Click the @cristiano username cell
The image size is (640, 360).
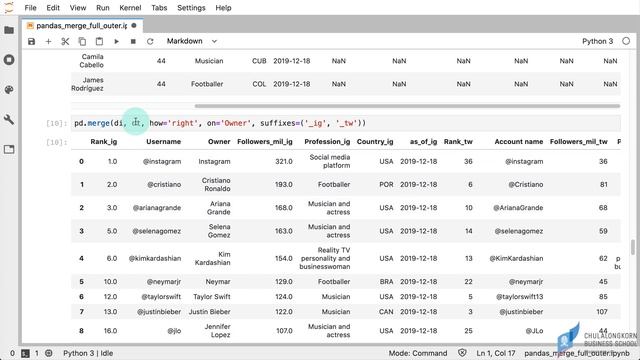pos(164,184)
